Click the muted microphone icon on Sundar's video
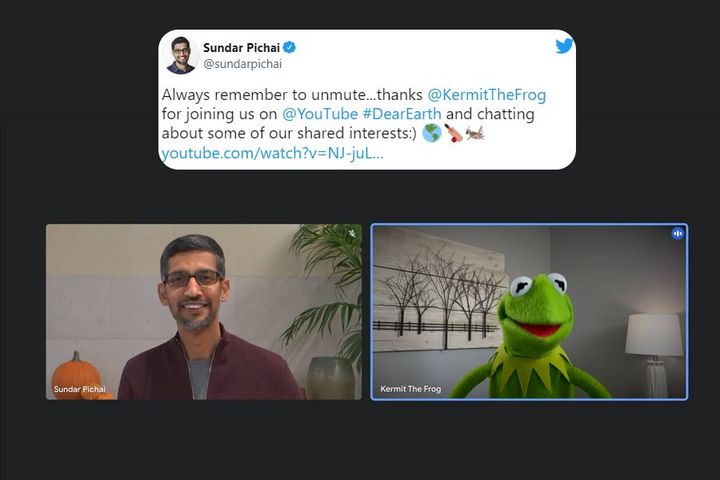720x480 pixels. click(352, 234)
